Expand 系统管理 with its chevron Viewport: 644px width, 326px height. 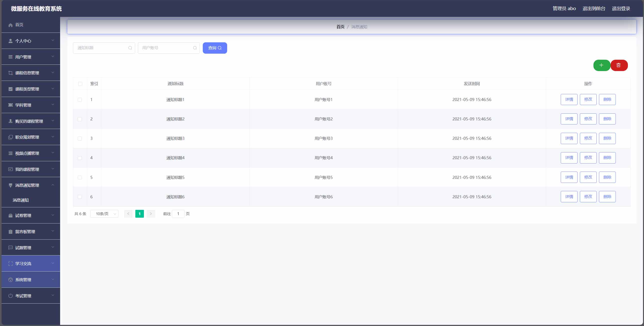click(x=53, y=279)
